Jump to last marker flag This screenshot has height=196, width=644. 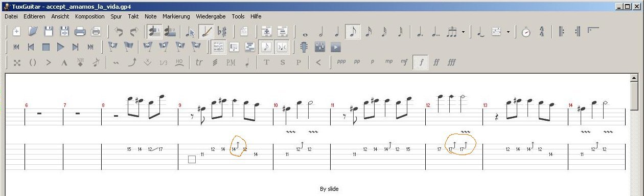[196, 47]
